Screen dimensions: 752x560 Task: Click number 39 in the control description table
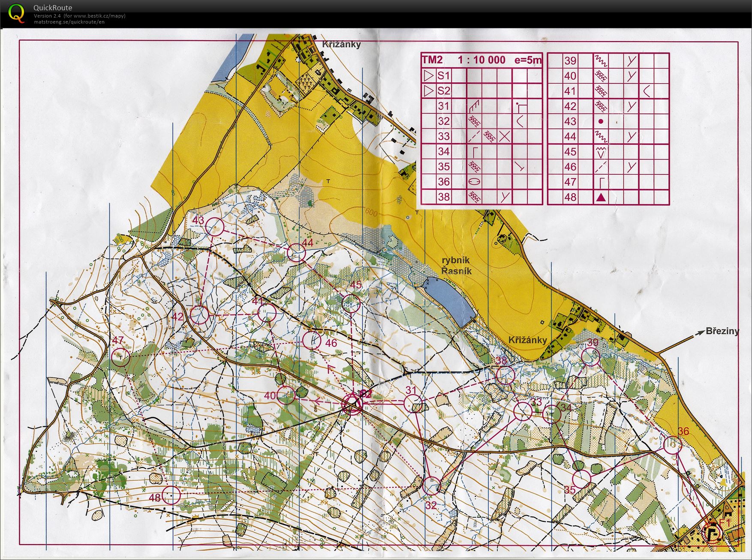pos(570,61)
